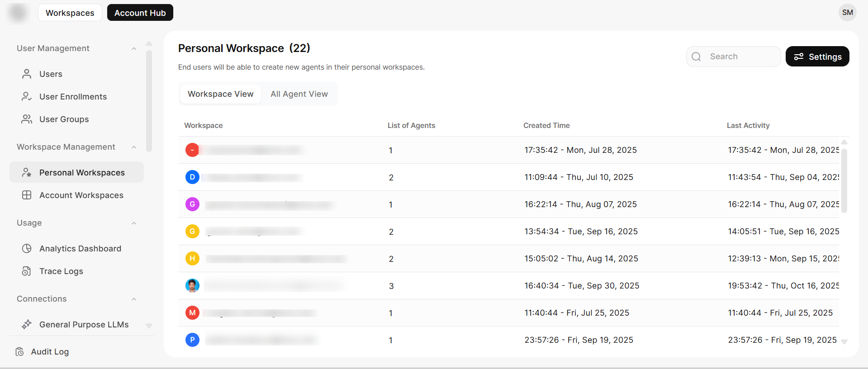
Task: Collapse the Connections section
Action: 134,299
